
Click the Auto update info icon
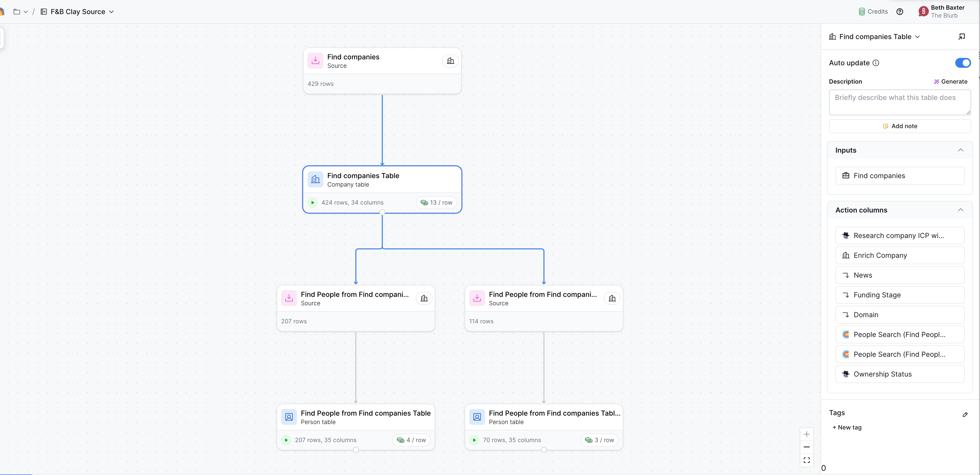click(x=876, y=63)
